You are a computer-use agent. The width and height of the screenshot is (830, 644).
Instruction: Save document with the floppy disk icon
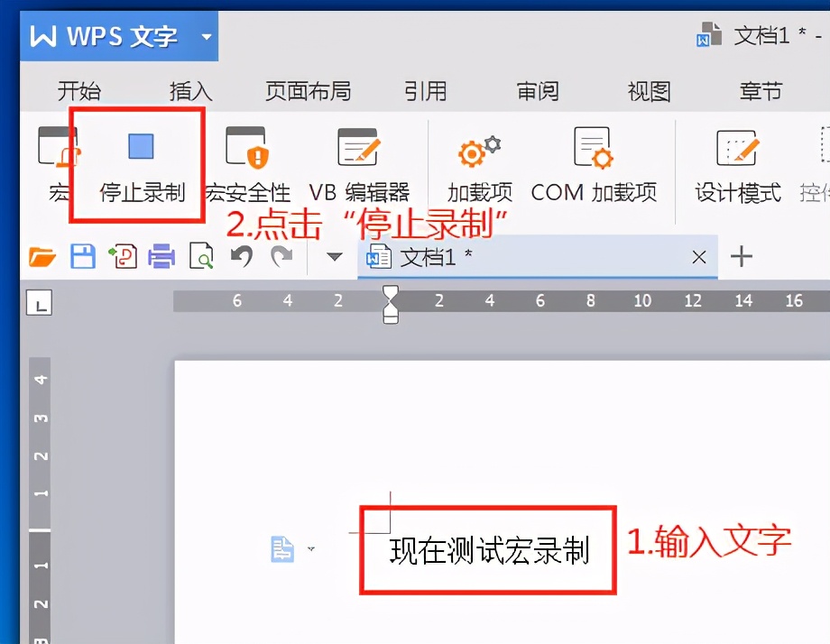(x=83, y=257)
